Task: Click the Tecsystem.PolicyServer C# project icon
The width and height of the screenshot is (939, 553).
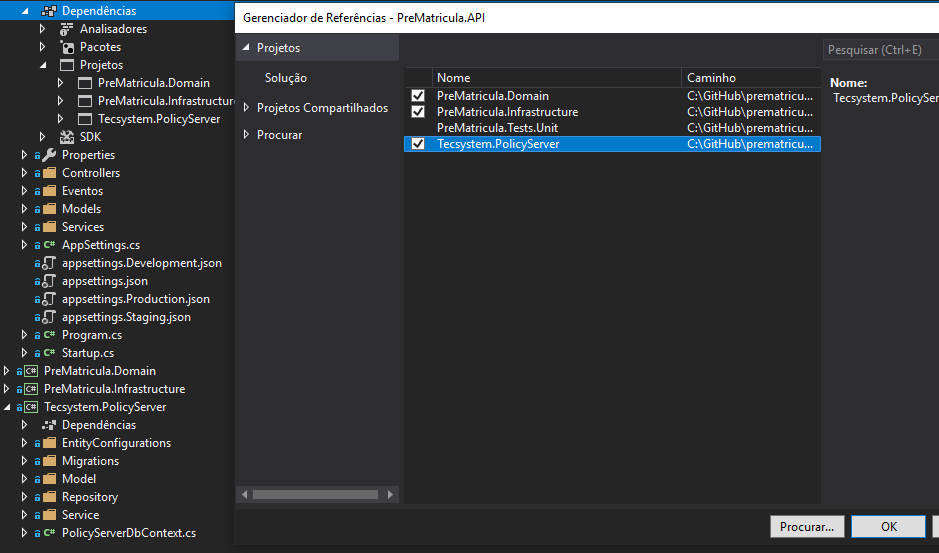Action: click(x=31, y=407)
